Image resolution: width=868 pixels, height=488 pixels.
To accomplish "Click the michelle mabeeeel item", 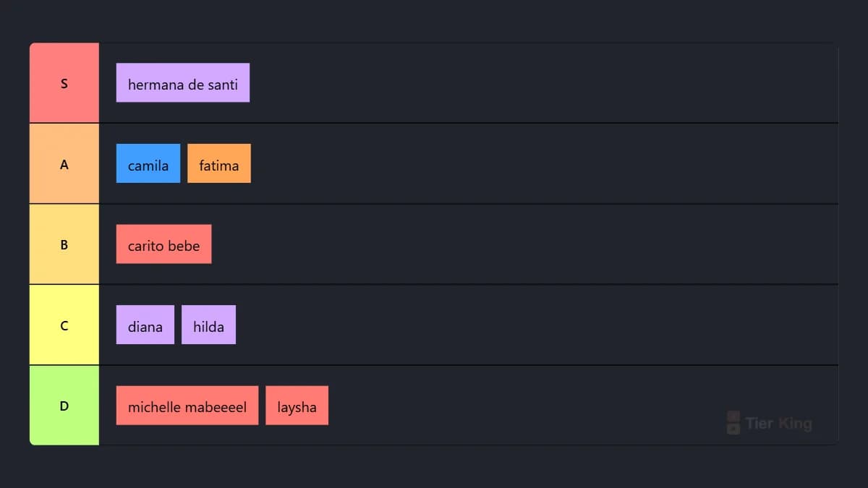I will [187, 406].
